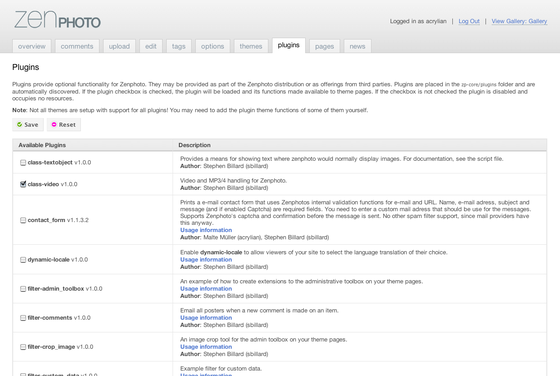Click 'Email all posters' description text
The height and width of the screenshot is (376, 560).
coord(259,311)
